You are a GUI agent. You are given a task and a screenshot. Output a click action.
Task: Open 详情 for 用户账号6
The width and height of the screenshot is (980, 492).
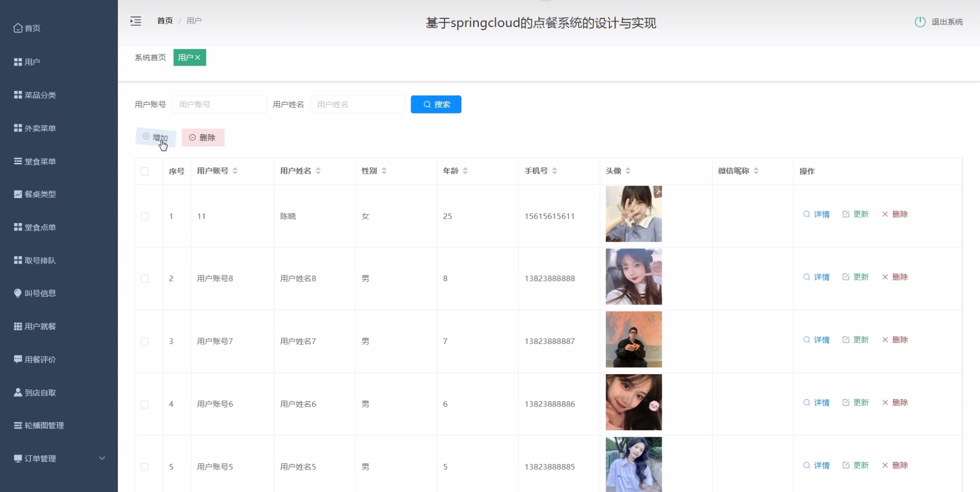click(x=816, y=403)
